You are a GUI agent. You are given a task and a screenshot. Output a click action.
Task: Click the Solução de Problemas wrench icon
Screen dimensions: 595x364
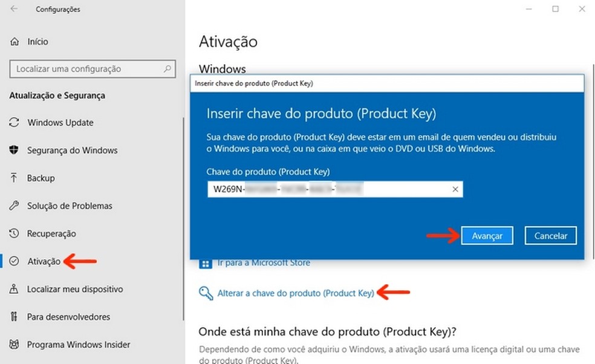[15, 206]
